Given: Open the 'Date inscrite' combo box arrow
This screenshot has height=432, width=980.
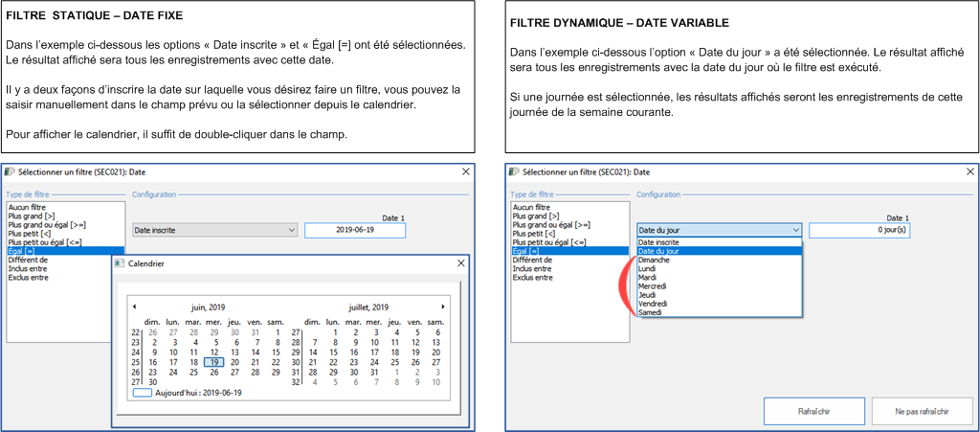Looking at the screenshot, I should coord(292,230).
